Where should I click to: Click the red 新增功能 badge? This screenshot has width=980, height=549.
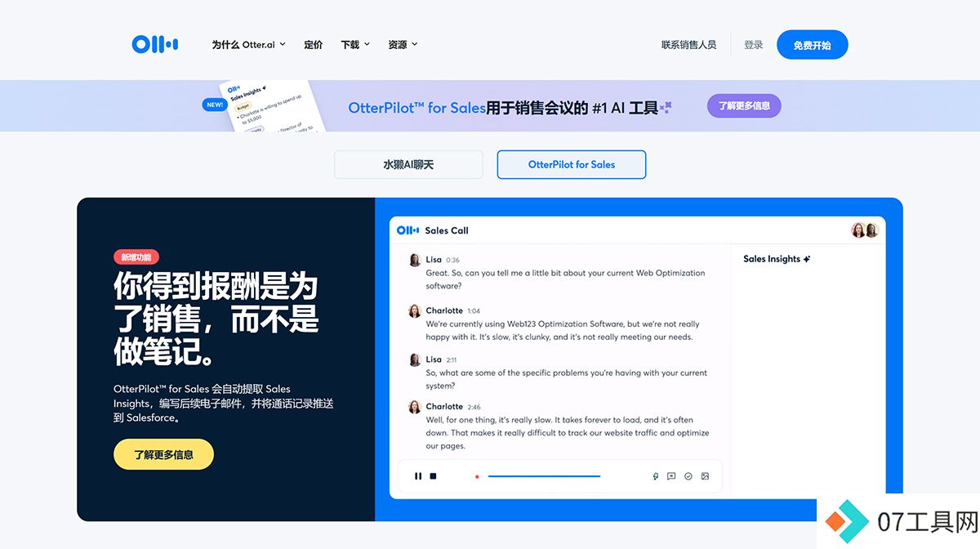click(136, 257)
